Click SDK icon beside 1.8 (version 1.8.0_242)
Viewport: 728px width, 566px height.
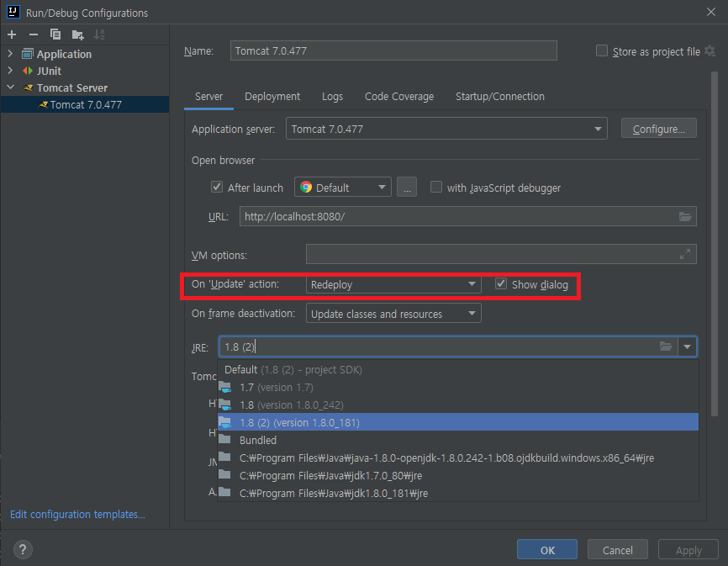pyautogui.click(x=225, y=405)
